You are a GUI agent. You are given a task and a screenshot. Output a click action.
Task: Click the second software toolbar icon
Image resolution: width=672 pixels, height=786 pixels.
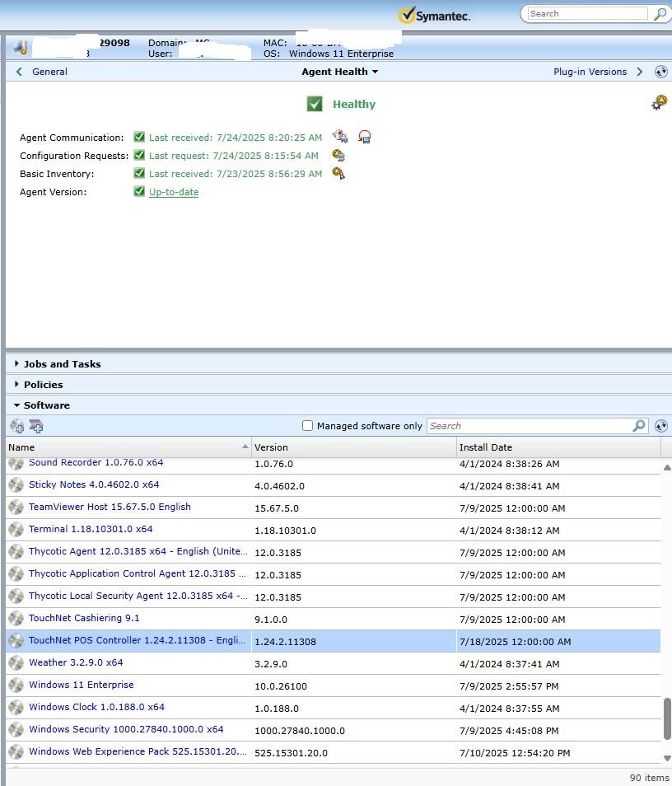click(x=36, y=426)
